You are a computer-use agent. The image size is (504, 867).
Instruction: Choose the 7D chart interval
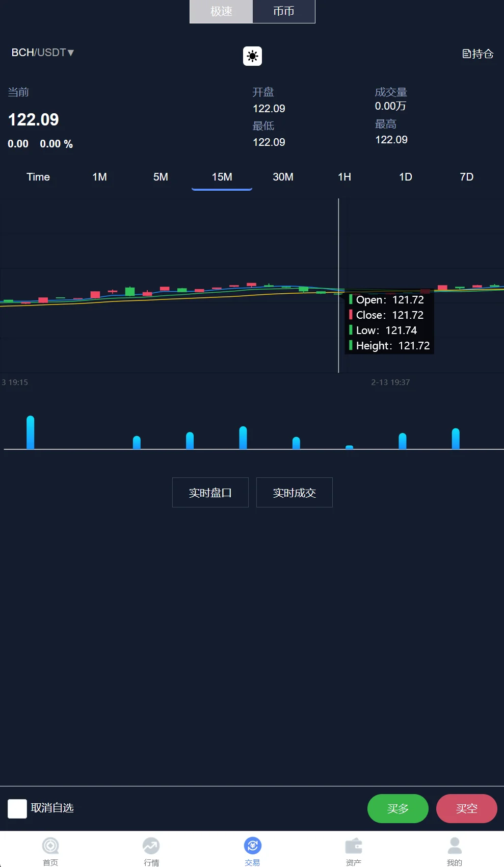tap(466, 177)
